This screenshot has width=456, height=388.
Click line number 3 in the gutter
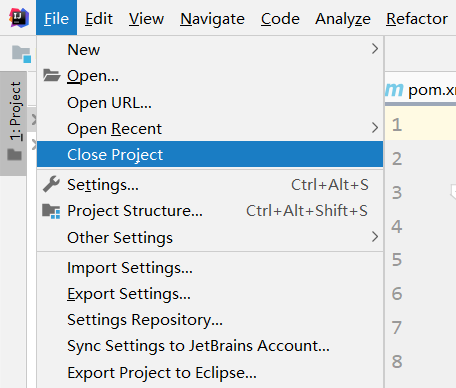coord(397,193)
